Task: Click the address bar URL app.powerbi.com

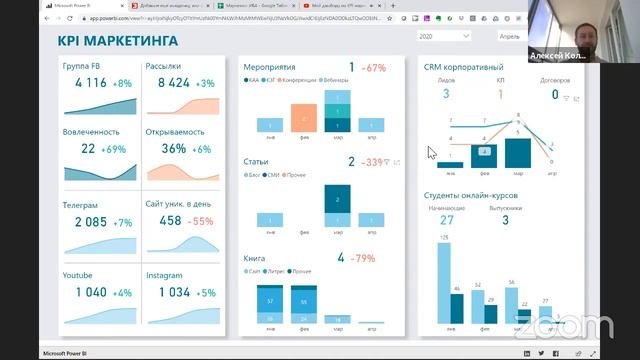Action: (235, 18)
